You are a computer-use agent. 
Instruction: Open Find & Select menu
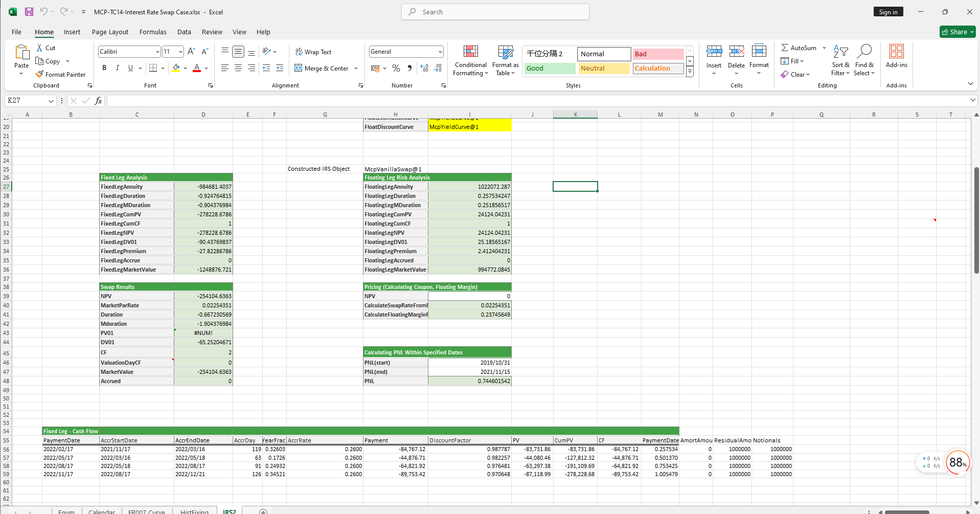(864, 60)
